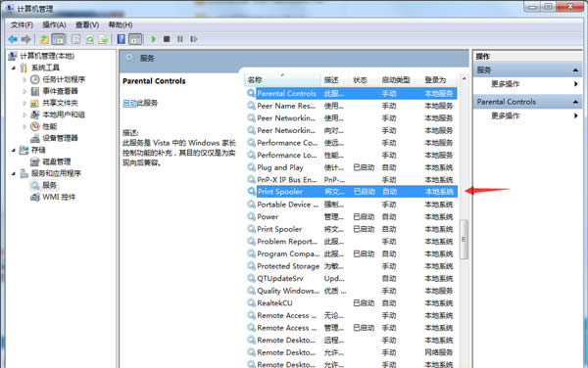Select the Problem Report... service row
The height and width of the screenshot is (368, 588).
click(352, 242)
